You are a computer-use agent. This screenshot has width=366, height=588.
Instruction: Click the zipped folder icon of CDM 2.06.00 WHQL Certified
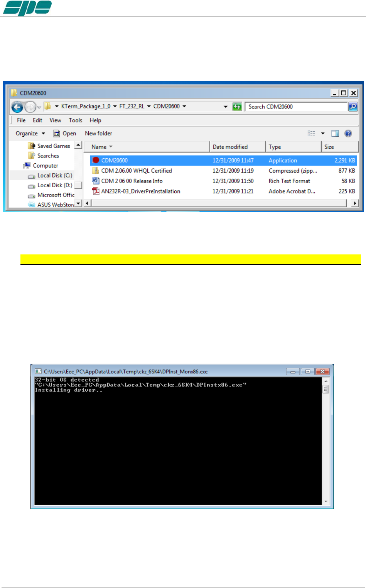96,171
